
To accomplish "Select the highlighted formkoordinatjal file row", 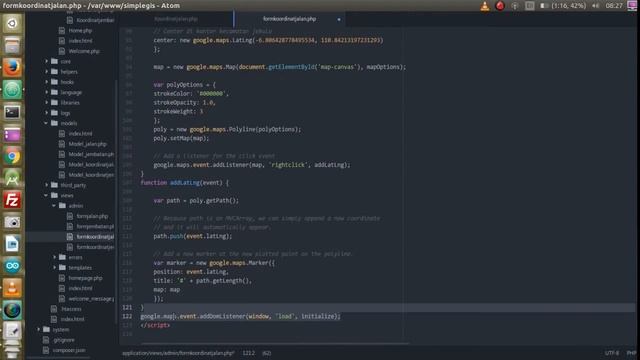I will (71, 237).
